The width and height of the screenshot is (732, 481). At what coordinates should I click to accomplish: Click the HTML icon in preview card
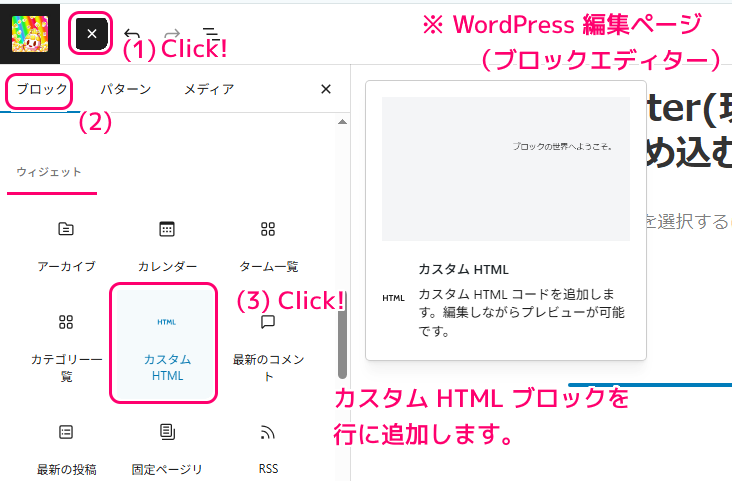(x=393, y=298)
